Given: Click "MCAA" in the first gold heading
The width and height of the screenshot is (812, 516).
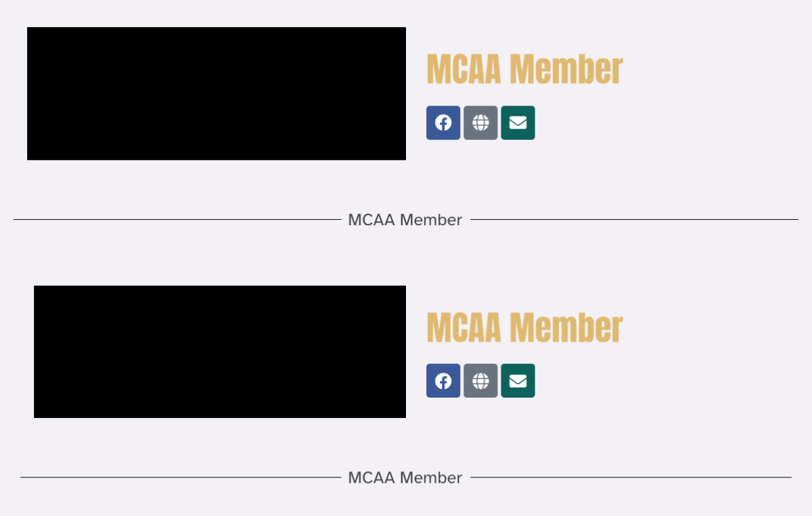Looking at the screenshot, I should [464, 69].
